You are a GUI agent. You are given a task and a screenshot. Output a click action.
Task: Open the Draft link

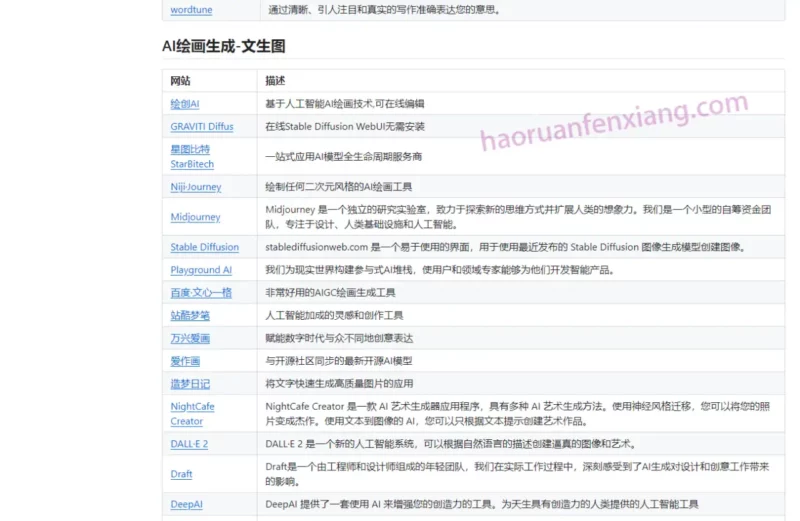[x=181, y=474]
